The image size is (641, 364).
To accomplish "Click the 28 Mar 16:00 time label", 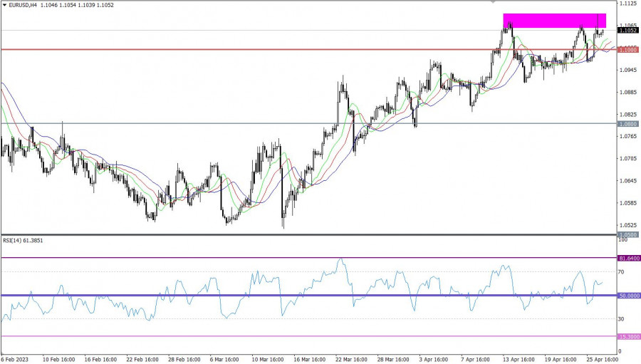I will click(393, 360).
